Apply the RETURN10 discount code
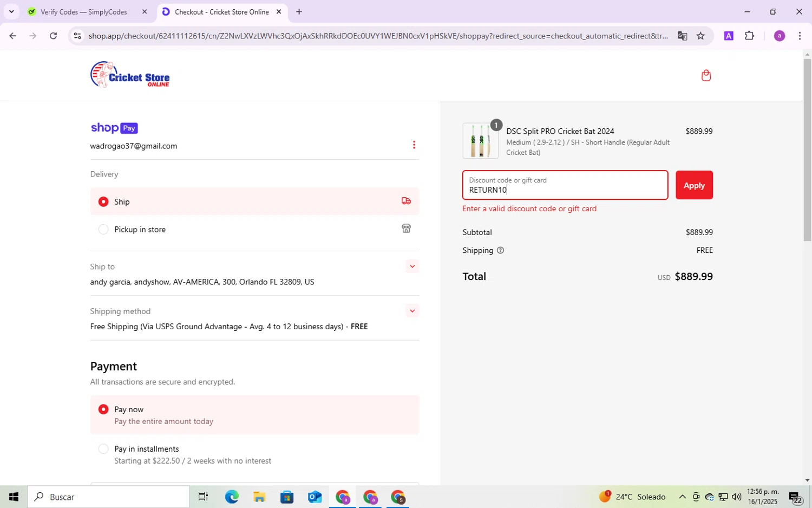The width and height of the screenshot is (812, 508). pos(694,185)
